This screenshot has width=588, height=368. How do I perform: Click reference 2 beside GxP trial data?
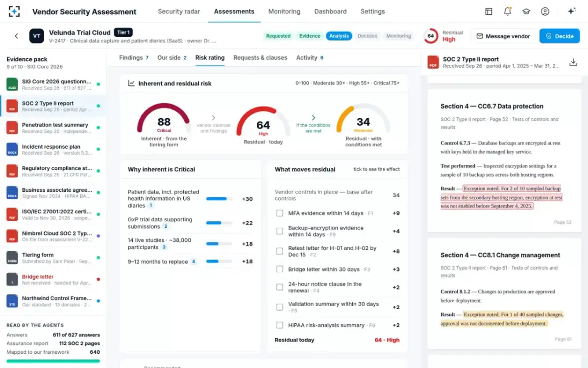[166, 227]
